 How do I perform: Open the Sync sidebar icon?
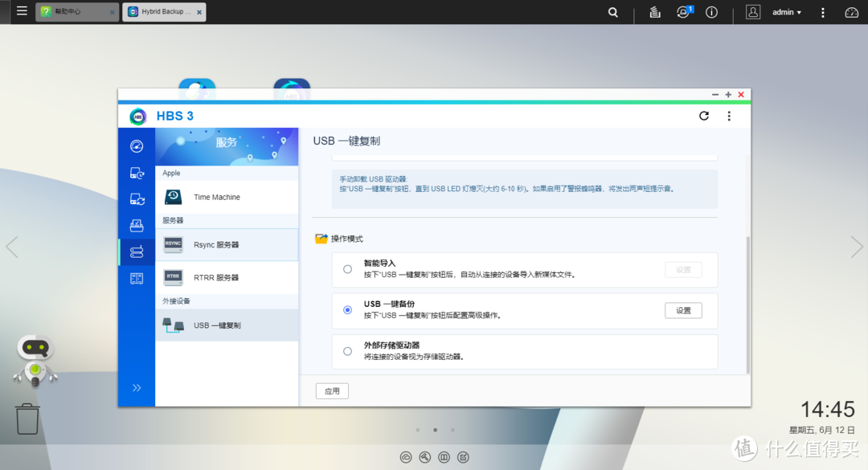[137, 199]
